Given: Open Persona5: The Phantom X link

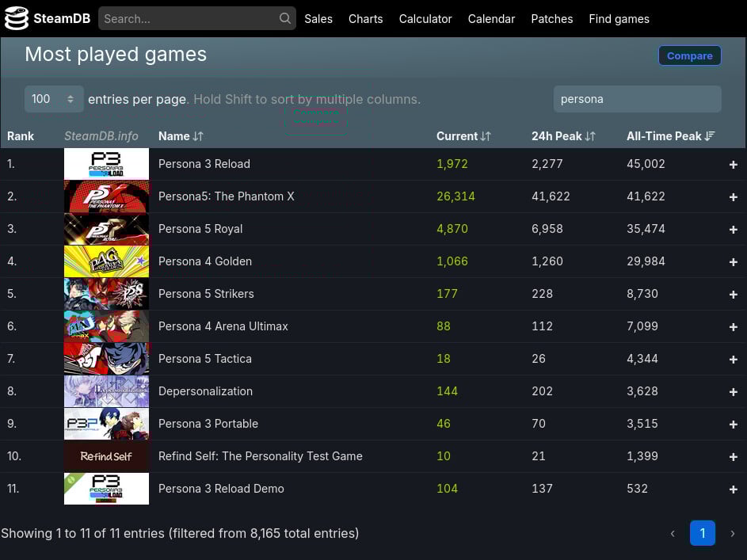Looking at the screenshot, I should [227, 196].
